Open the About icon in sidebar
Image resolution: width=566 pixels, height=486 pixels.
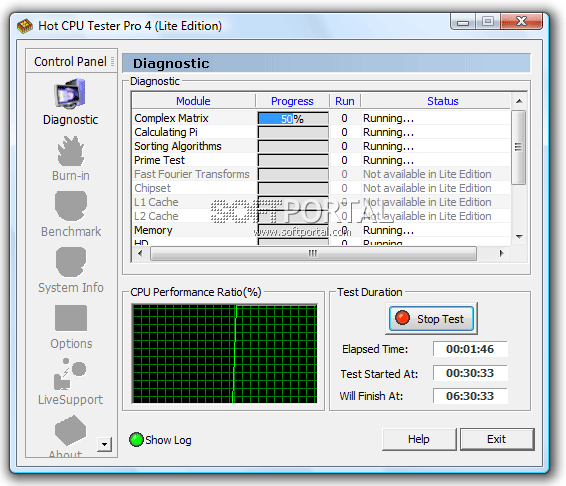[x=70, y=430]
